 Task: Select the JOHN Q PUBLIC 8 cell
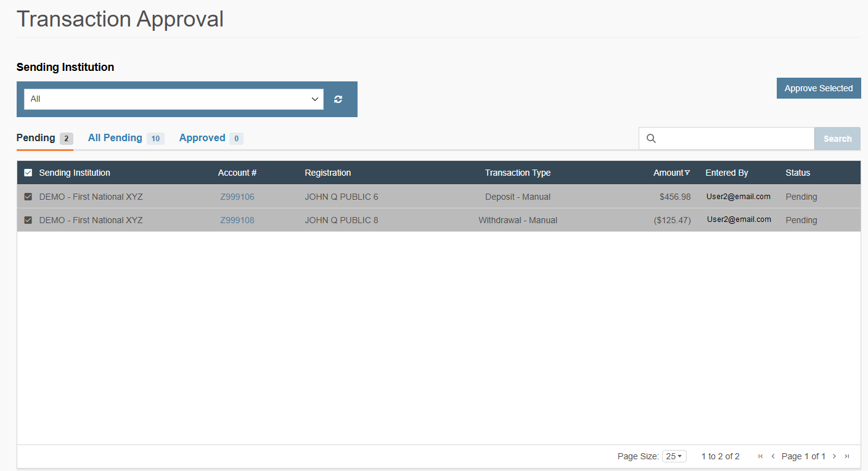click(x=342, y=220)
